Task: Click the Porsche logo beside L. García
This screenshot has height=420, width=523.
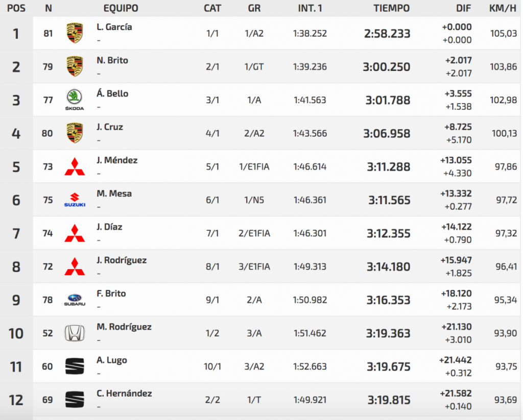Action: [75, 33]
